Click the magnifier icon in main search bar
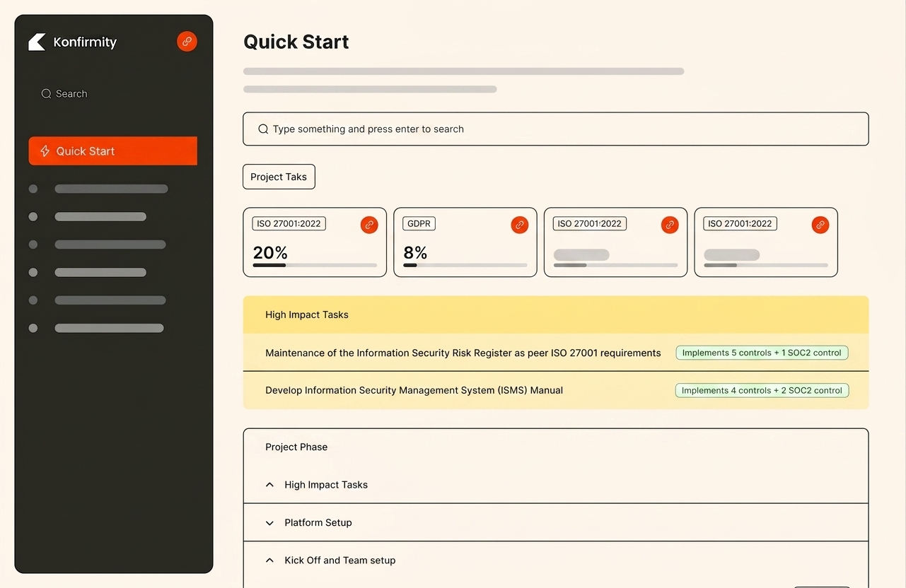Image resolution: width=906 pixels, height=588 pixels. pyautogui.click(x=263, y=129)
